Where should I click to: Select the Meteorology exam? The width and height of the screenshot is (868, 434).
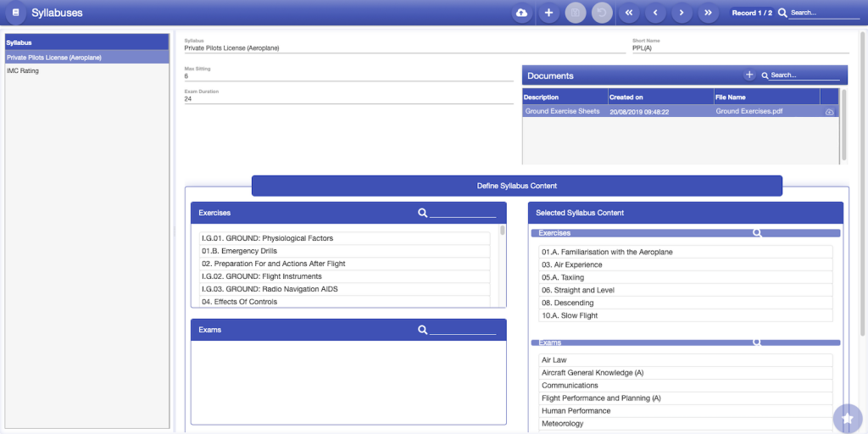point(686,424)
